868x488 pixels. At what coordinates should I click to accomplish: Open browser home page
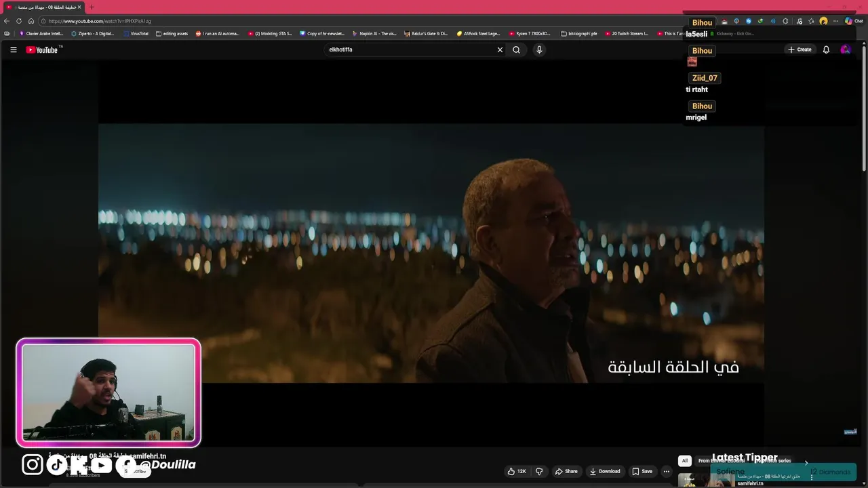(31, 21)
